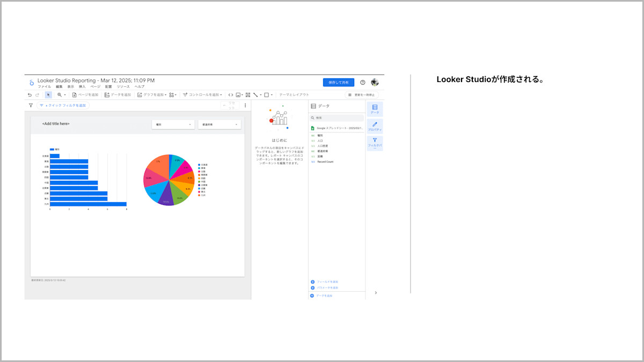Open the グラフを追加 chart dropdown

tap(152, 95)
